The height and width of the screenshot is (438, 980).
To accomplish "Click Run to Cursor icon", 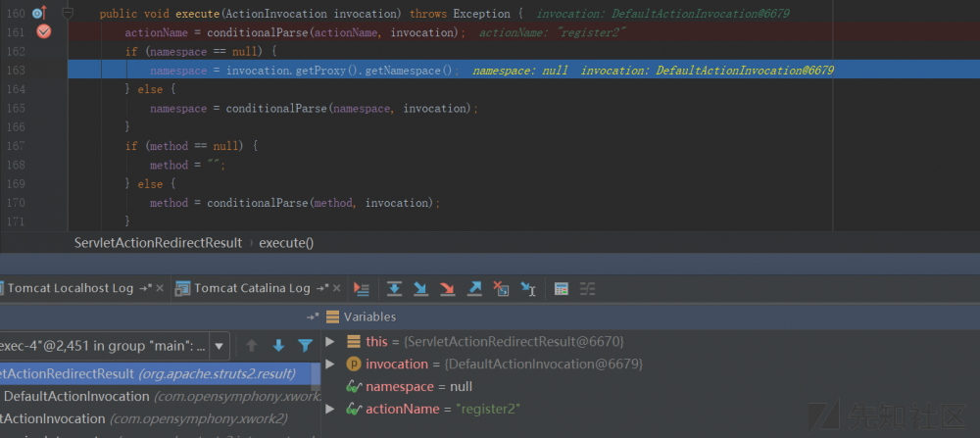I will pos(529,288).
